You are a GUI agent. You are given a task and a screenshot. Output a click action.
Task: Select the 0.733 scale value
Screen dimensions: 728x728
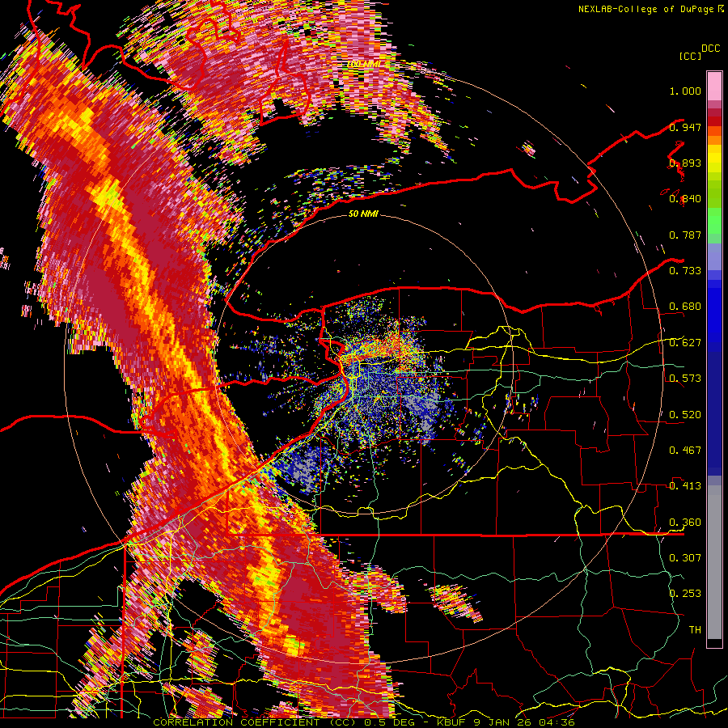tap(685, 271)
